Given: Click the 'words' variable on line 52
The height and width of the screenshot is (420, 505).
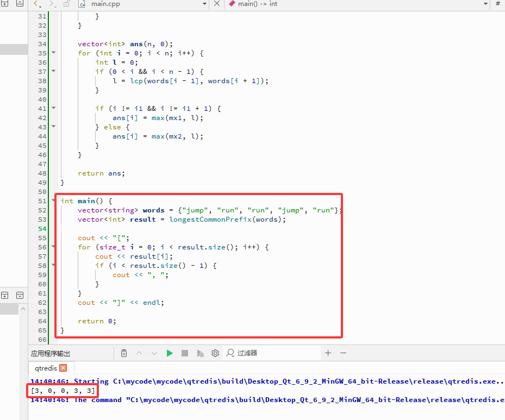Looking at the screenshot, I should click(x=154, y=210).
